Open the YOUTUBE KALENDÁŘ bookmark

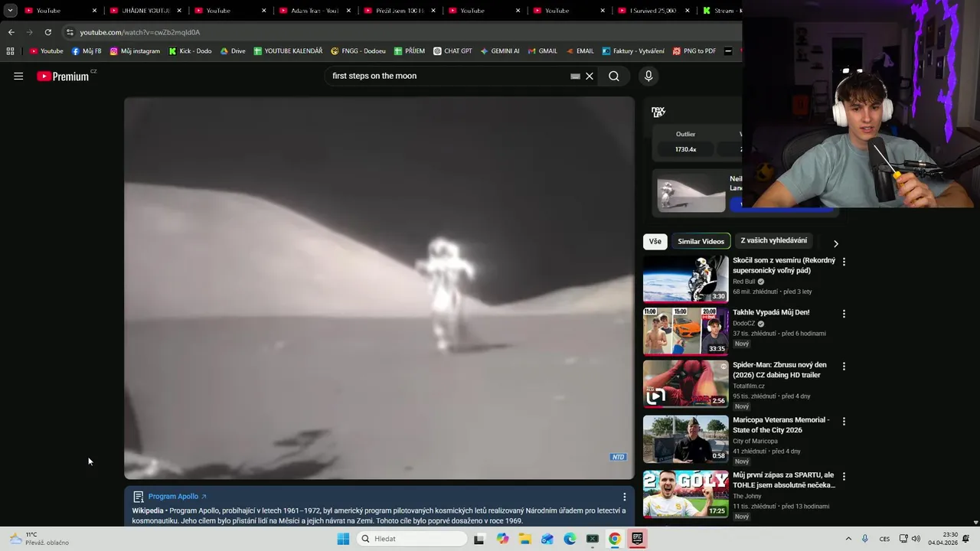(288, 51)
